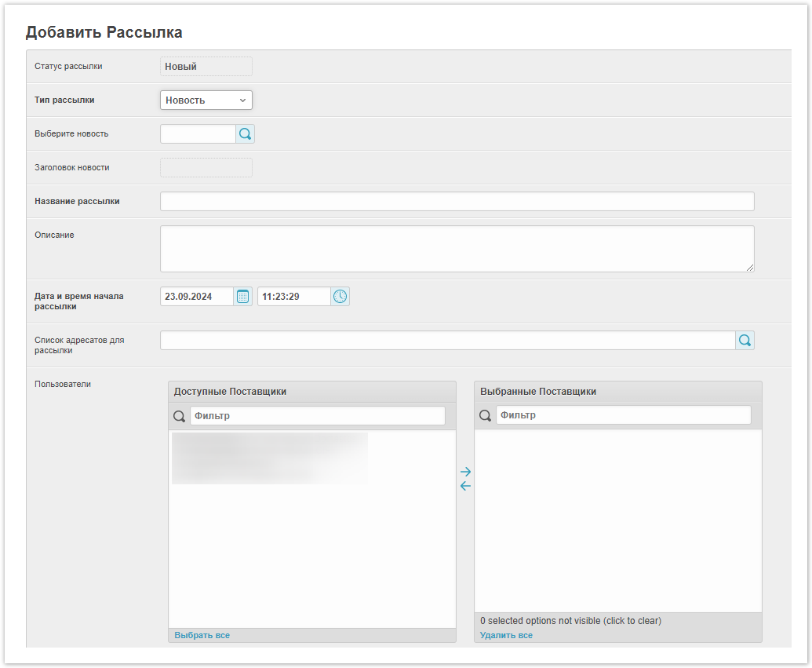The width and height of the screenshot is (812, 668).
Task: Focus the Описание text area
Action: pos(457,249)
